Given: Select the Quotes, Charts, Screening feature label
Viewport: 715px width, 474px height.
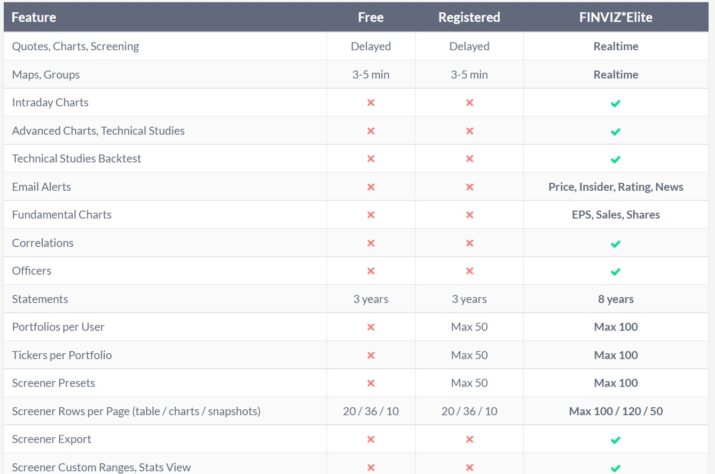Looking at the screenshot, I should pos(75,47).
